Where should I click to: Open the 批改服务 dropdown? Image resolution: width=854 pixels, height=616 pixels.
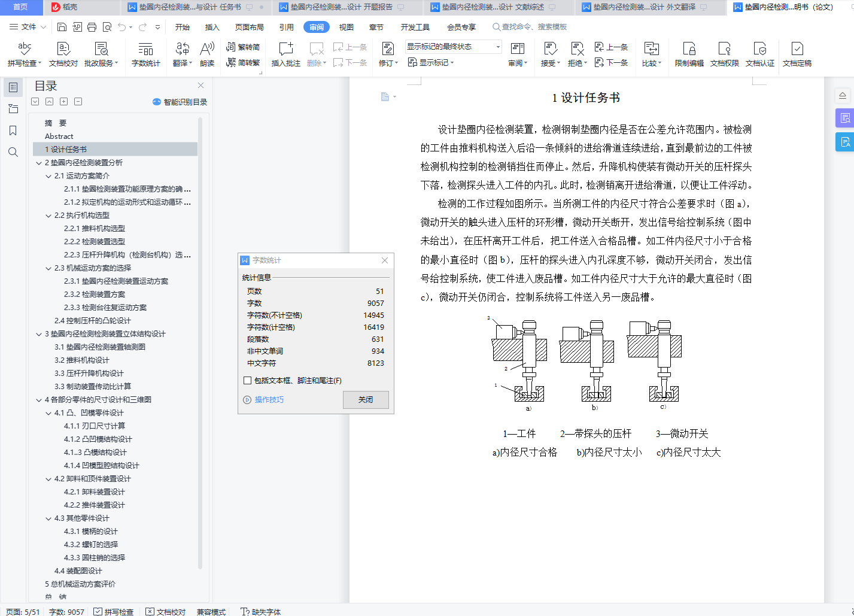116,63
